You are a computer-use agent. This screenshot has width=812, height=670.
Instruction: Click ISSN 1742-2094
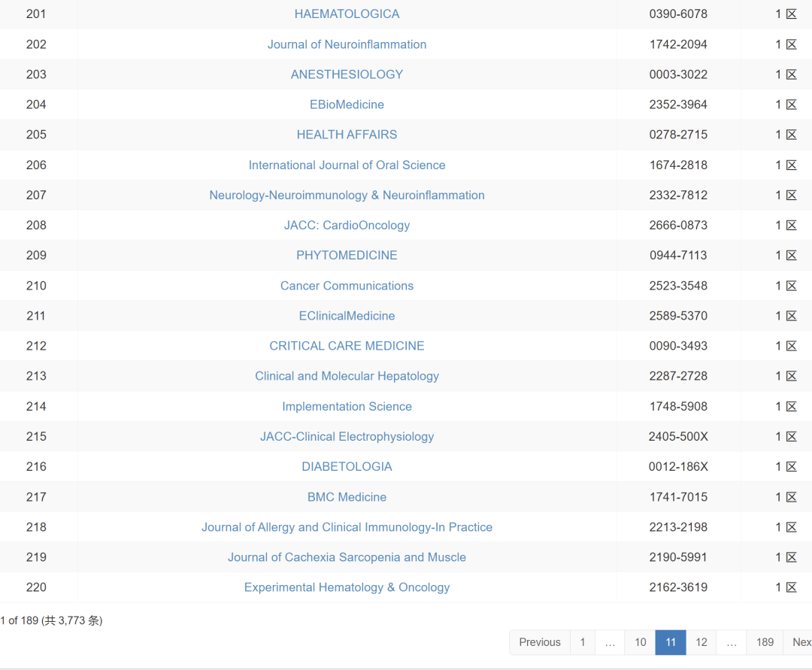coord(678,44)
